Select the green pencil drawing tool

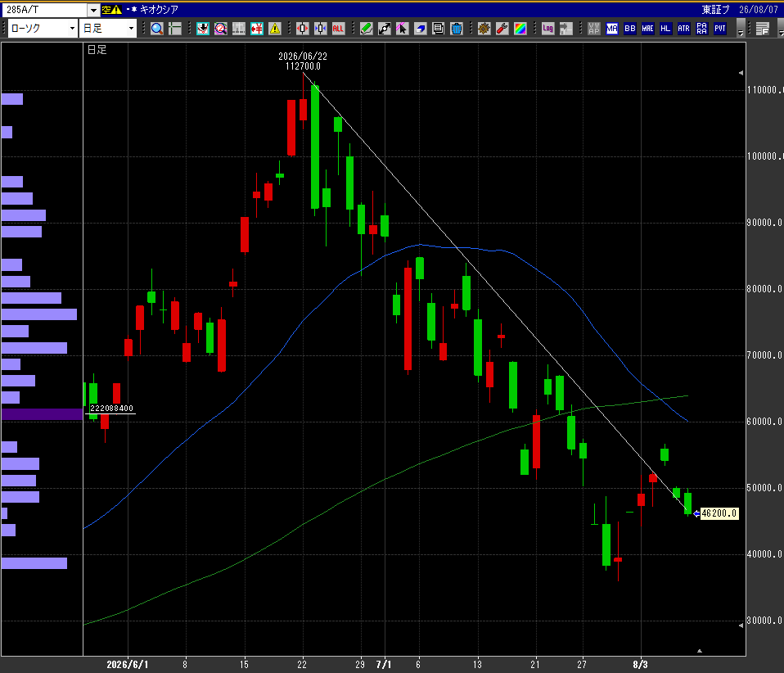click(x=367, y=29)
